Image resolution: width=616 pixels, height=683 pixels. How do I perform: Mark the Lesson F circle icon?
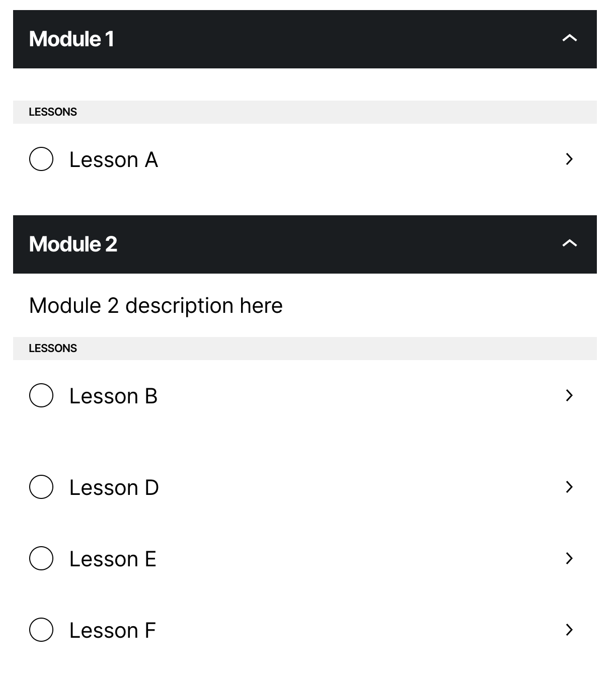coord(41,630)
